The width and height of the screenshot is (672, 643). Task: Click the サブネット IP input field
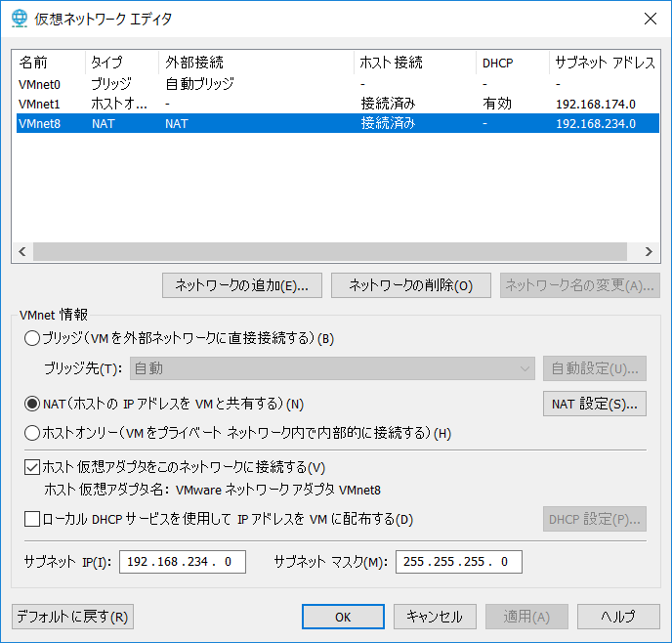[183, 562]
